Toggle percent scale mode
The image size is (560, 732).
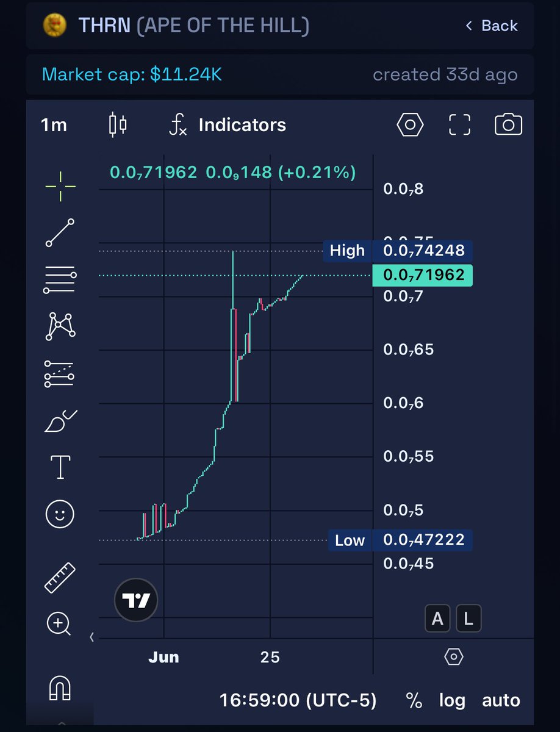click(414, 700)
